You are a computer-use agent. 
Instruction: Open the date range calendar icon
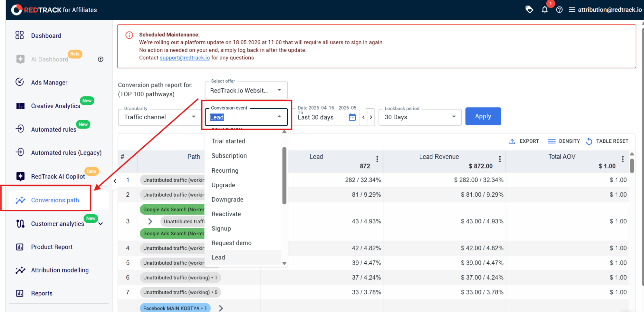coord(352,117)
